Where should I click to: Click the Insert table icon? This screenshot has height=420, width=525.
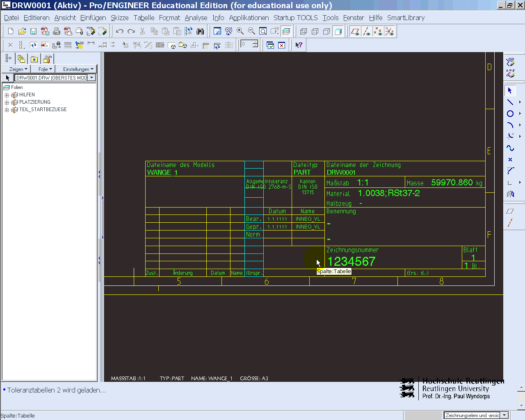coord(206,45)
